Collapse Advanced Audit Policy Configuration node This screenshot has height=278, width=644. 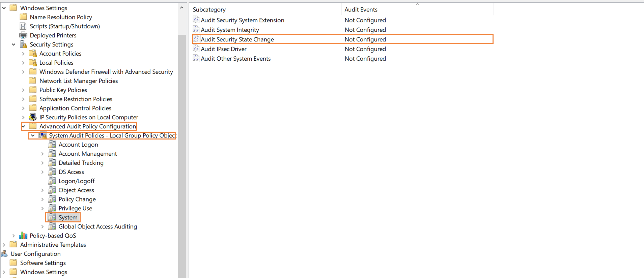pos(23,126)
